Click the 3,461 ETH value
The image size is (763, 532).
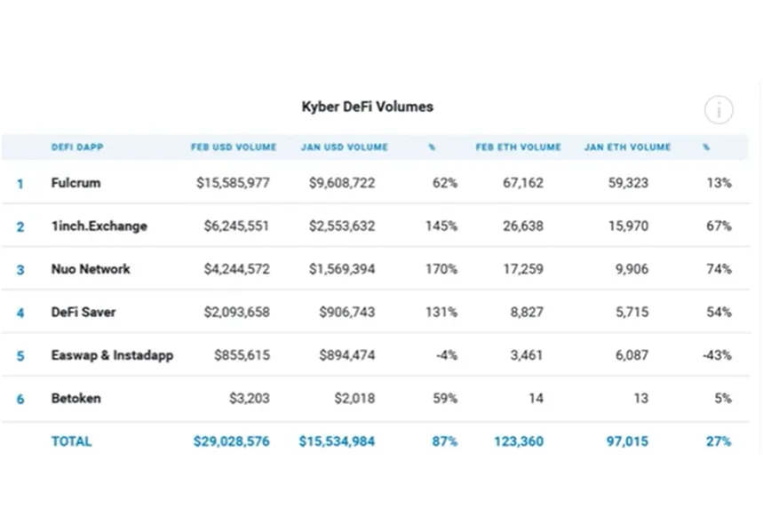point(527,355)
